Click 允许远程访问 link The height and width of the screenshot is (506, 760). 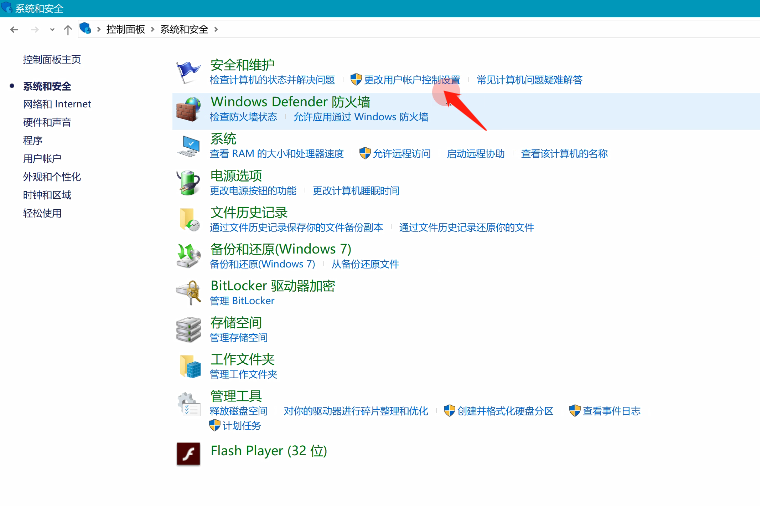coord(401,154)
